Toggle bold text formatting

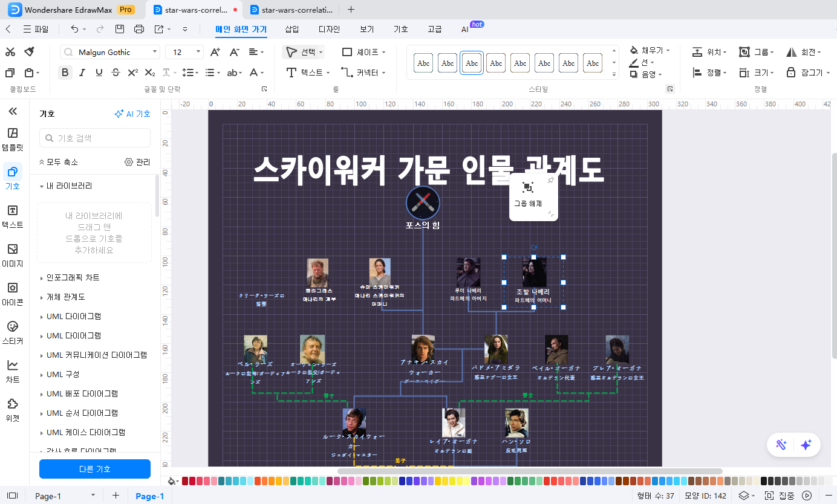[x=65, y=73]
